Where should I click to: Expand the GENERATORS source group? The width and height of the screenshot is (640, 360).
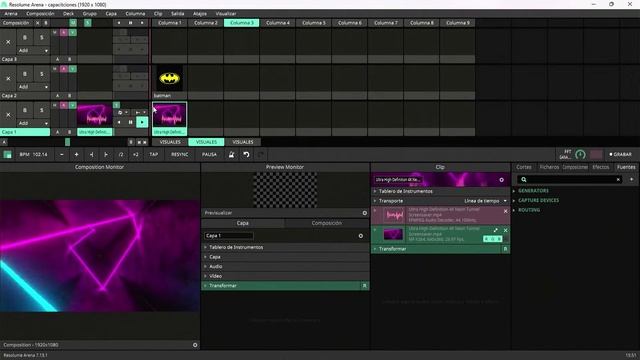[x=533, y=191]
